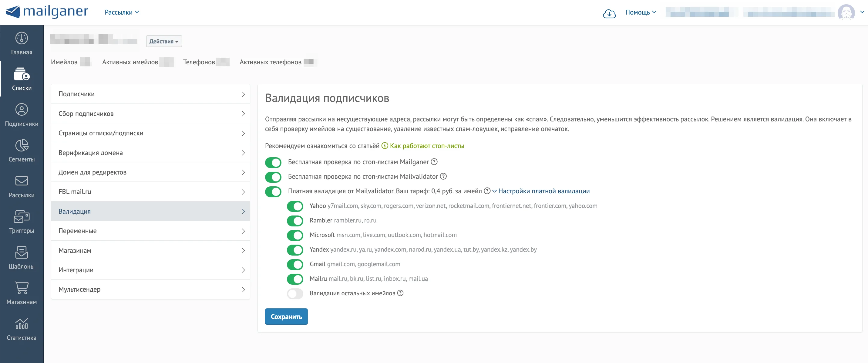Disable Microsoft domain validation
Screen dimensions: 868x363
click(x=295, y=236)
